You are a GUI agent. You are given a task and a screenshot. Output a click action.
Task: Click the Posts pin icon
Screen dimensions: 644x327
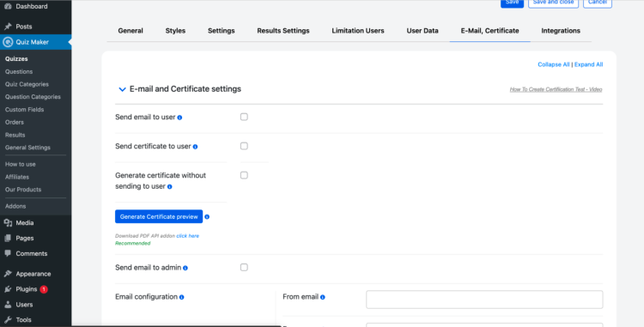coord(8,27)
